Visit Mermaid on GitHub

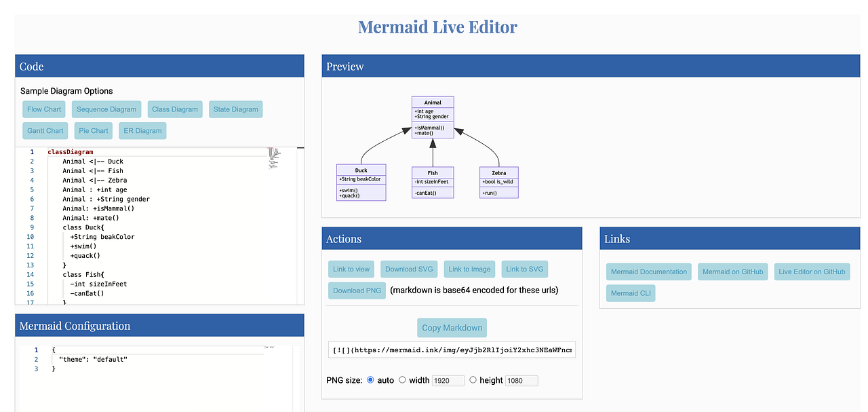(x=732, y=271)
